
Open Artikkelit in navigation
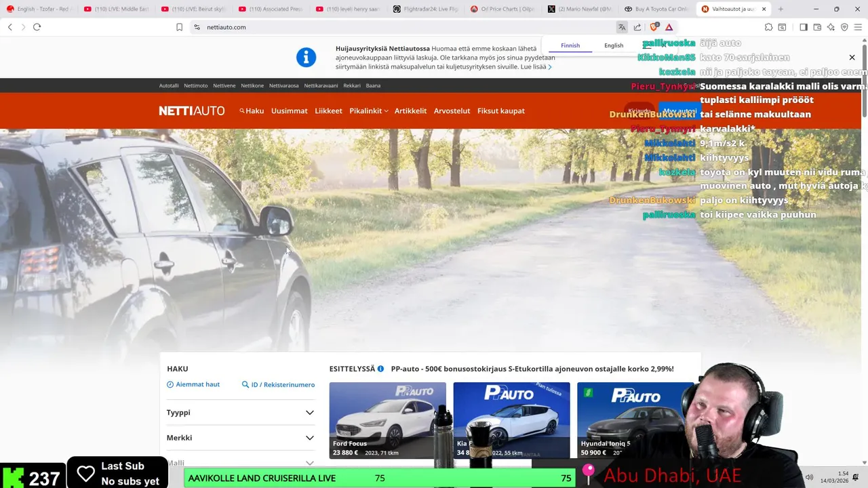pyautogui.click(x=410, y=110)
